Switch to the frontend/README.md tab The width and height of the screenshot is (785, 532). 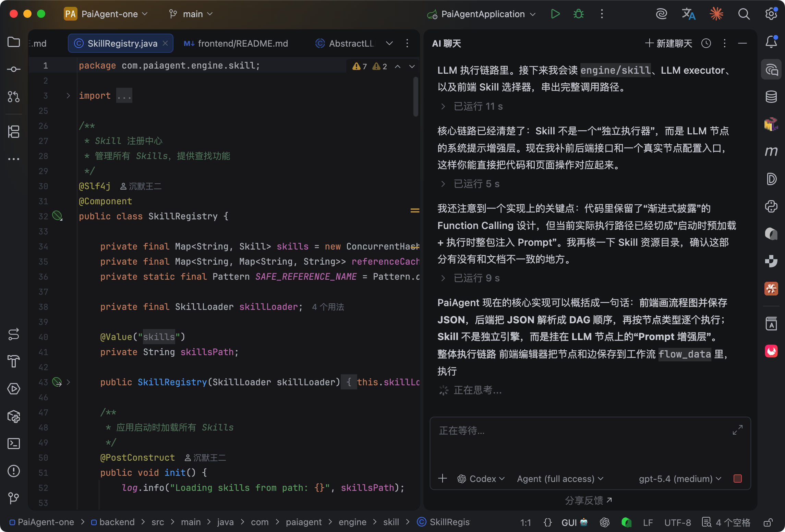236,44
